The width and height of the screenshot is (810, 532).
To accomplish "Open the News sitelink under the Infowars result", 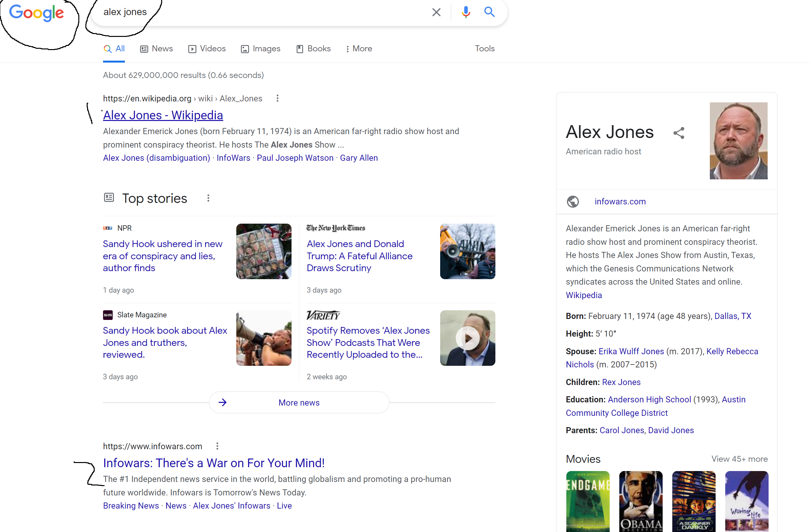I will click(x=176, y=505).
